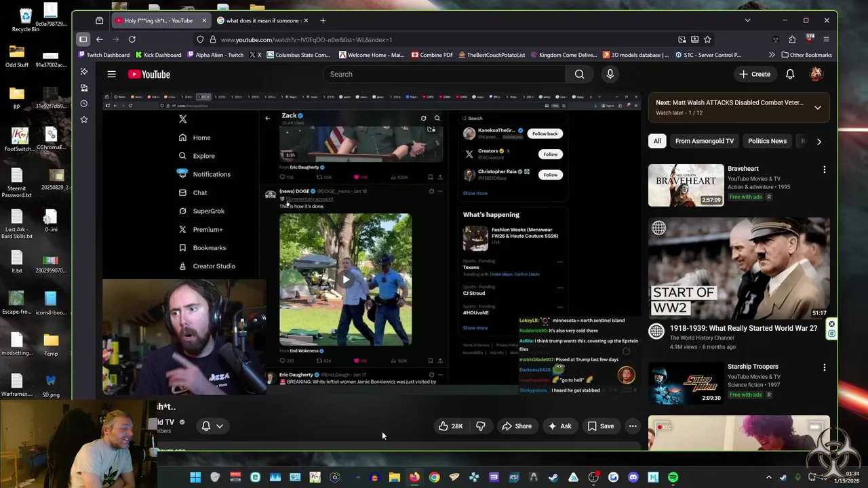Open Spotify from the taskbar
This screenshot has height=488, width=868.
click(673, 477)
